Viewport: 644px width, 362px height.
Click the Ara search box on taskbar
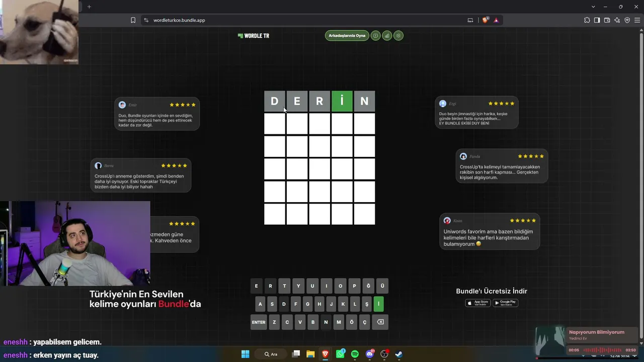pos(272,354)
